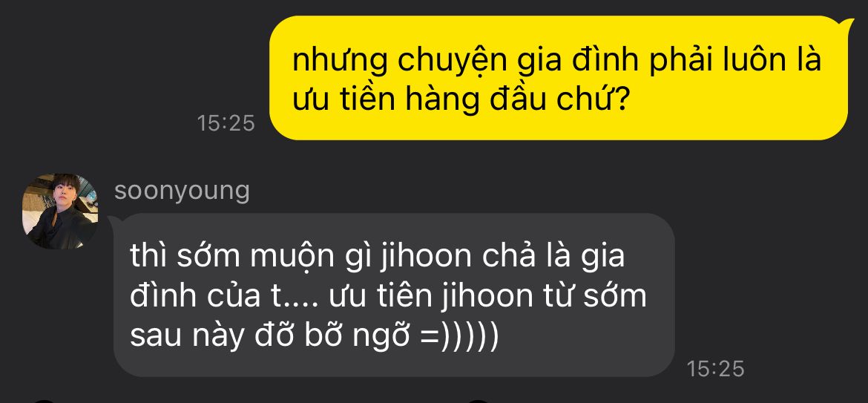Click the 15:25 timestamp beside yellow message
The image size is (868, 403).
226,123
